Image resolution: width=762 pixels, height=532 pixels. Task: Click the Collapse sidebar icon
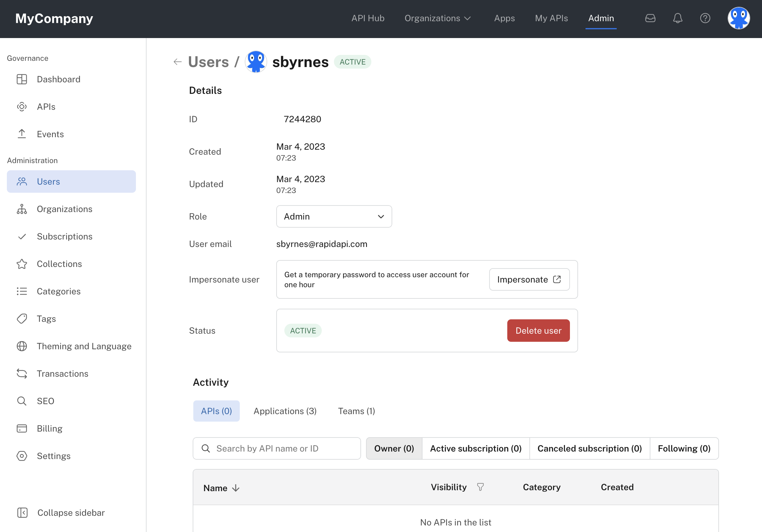22,512
